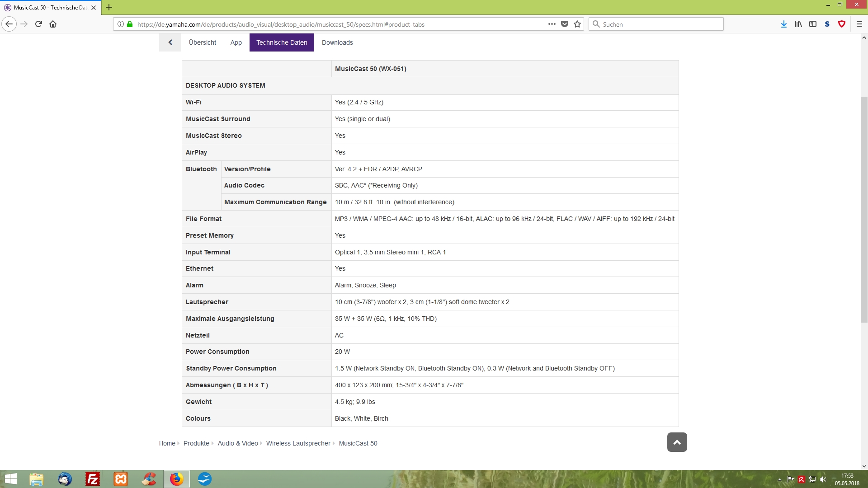Viewport: 868px width, 488px height.
Task: Follow the Wireless Lautsprecher breadcrumb link
Action: (x=298, y=443)
